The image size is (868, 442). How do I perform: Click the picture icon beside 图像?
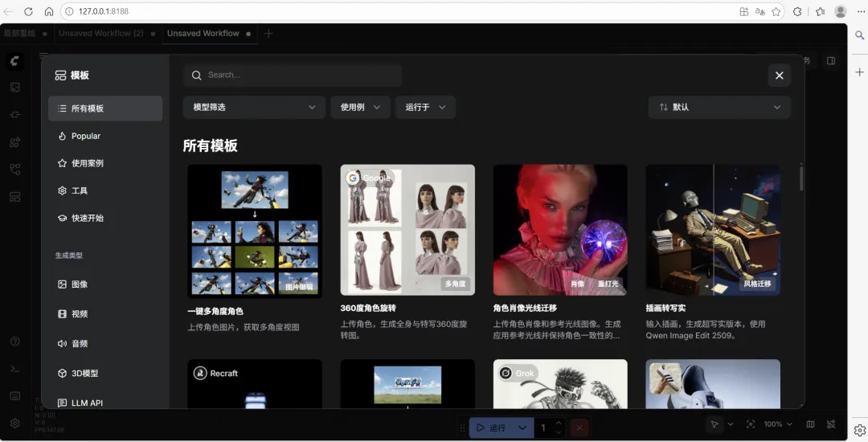(62, 284)
